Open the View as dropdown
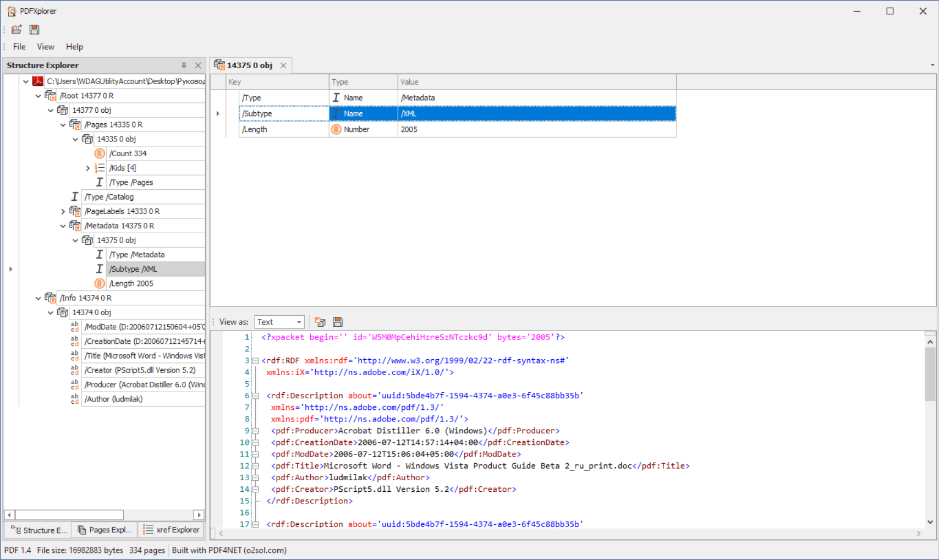Screen dimensions: 939x560 [x=299, y=322]
